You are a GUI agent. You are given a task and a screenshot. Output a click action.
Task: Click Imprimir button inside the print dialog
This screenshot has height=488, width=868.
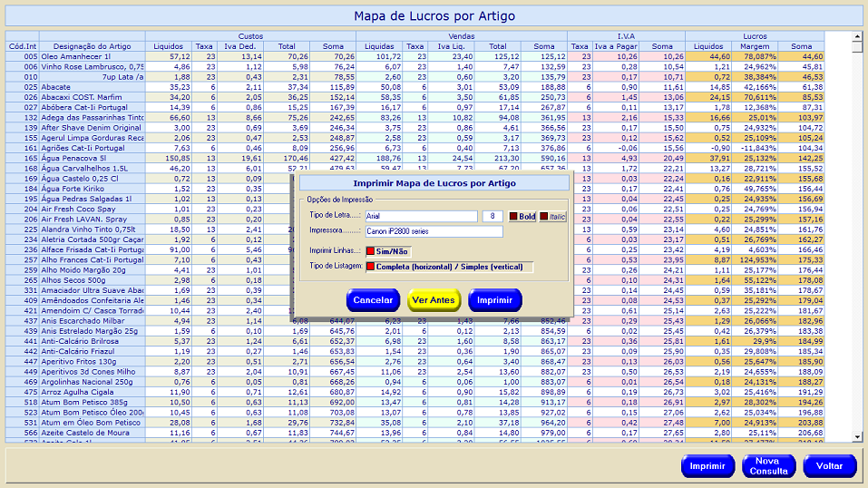tap(494, 300)
